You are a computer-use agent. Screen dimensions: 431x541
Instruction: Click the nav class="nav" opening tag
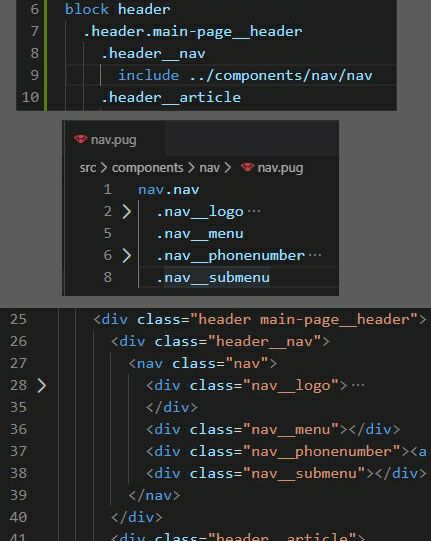(x=203, y=364)
